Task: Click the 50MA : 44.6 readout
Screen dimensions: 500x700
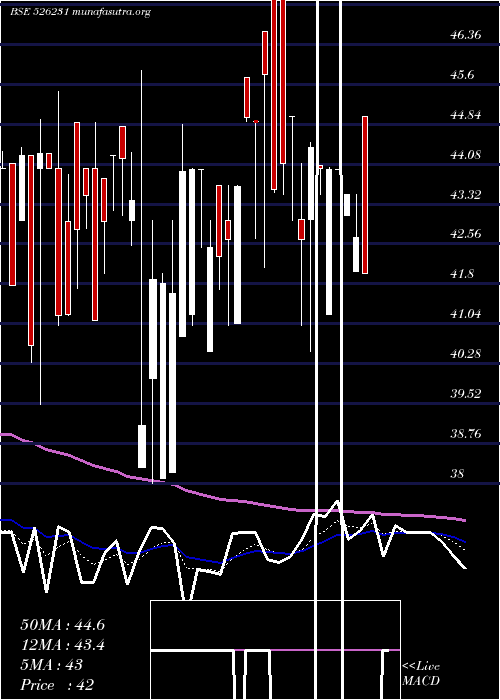Action: 62,625
